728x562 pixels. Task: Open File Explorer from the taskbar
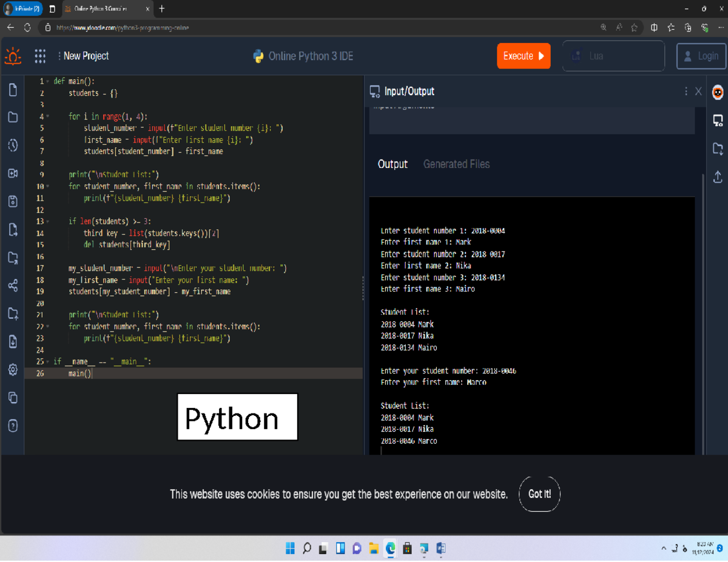point(373,549)
